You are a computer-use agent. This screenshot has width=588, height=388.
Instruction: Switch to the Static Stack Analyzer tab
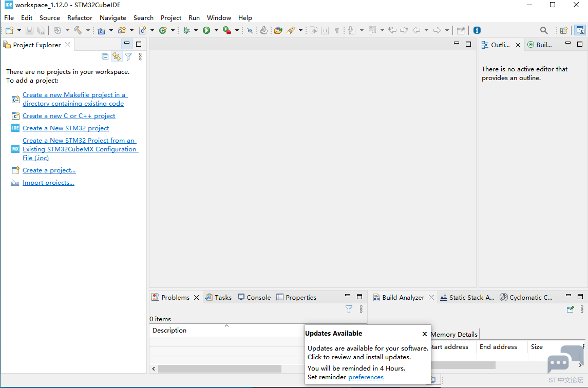[x=467, y=297]
